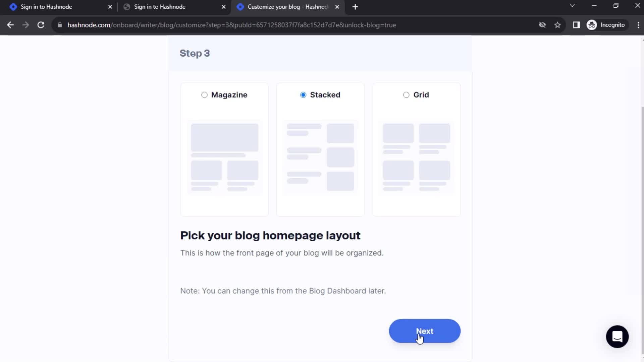
Task: Switch to second Sign in tab
Action: pyautogui.click(x=160, y=7)
